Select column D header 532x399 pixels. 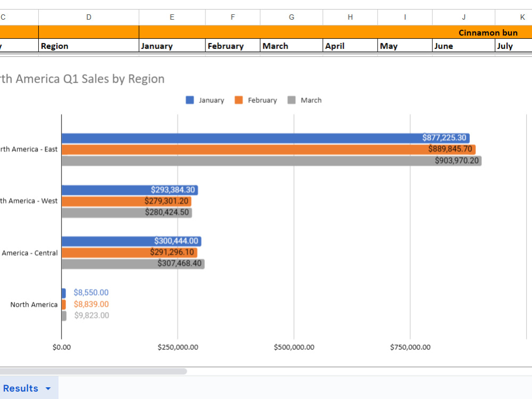tap(88, 18)
